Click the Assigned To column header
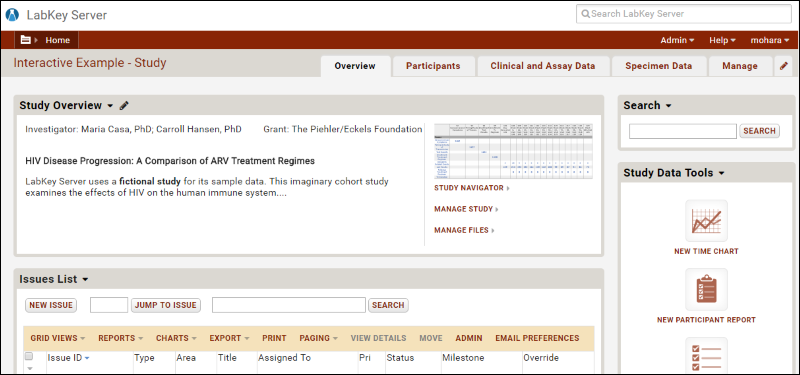 (x=284, y=358)
